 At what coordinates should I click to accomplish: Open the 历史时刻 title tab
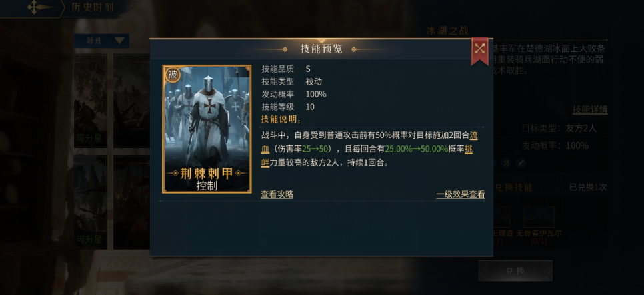(x=93, y=7)
